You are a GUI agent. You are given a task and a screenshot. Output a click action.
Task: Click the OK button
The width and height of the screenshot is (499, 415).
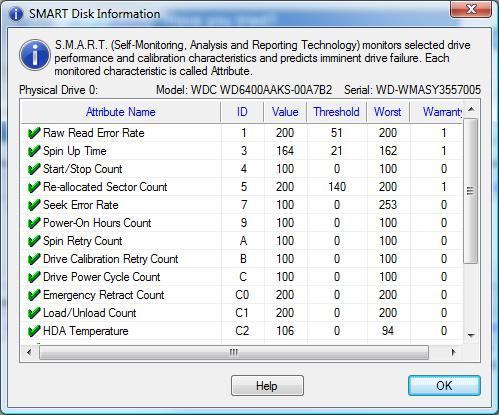coord(444,386)
